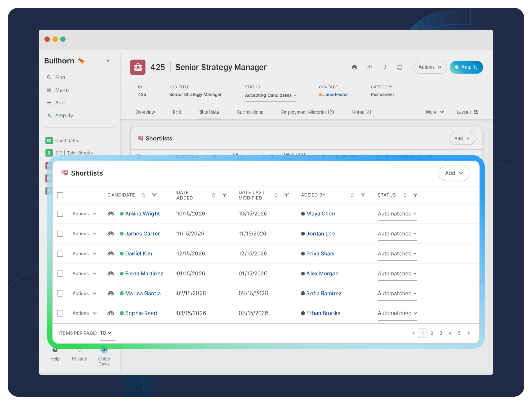Viewport: 532px width, 404px height.
Task: Open user Sofia Ramirez
Action: [324, 294]
